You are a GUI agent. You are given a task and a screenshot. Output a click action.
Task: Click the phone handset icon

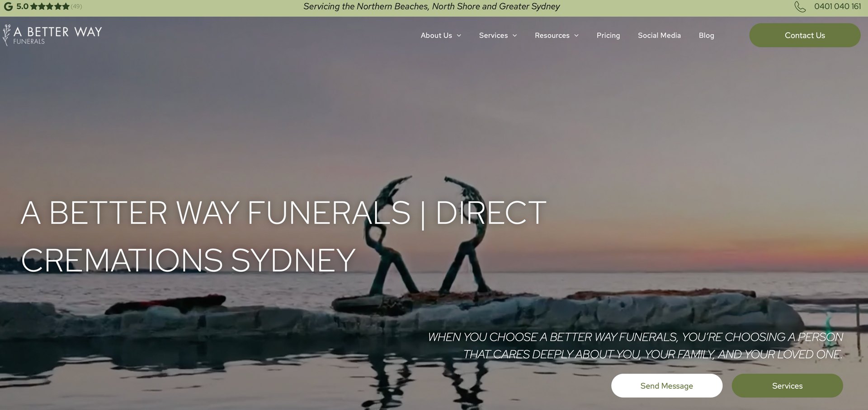[800, 7]
